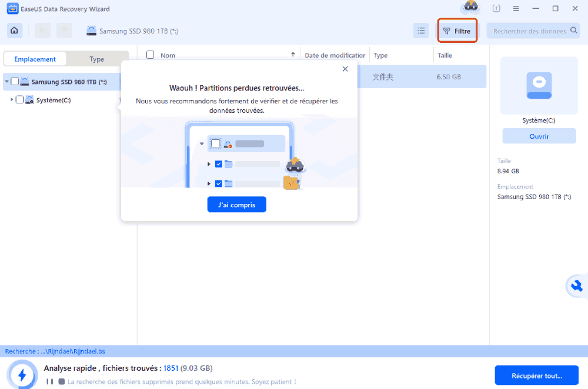
Task: Click the Système(C:) drive thumbnail
Action: [x=539, y=85]
